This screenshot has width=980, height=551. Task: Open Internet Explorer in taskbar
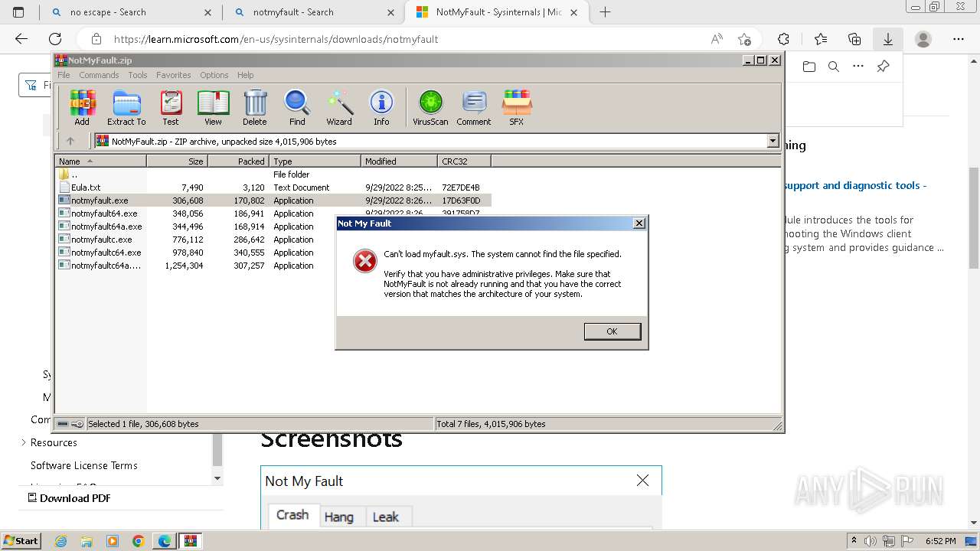coord(61,541)
